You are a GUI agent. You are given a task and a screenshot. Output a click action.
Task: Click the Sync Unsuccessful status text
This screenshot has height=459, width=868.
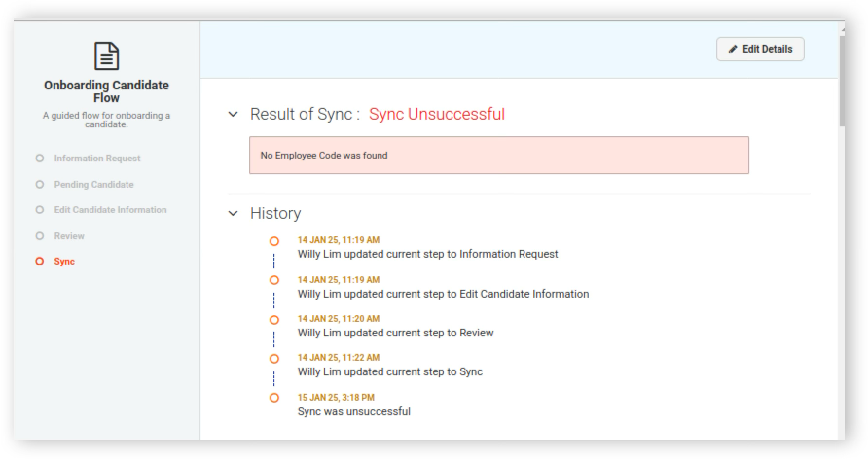[x=437, y=114]
